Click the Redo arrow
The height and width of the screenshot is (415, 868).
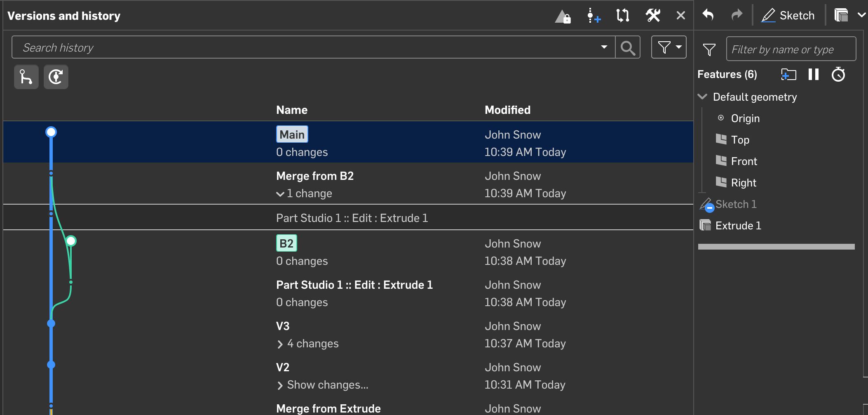(737, 15)
